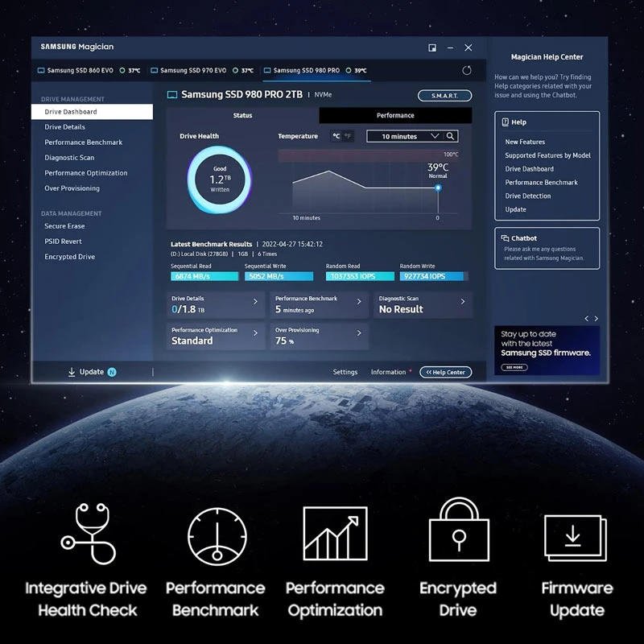
Task: Click the Update download arrow icon
Action: pos(72,372)
